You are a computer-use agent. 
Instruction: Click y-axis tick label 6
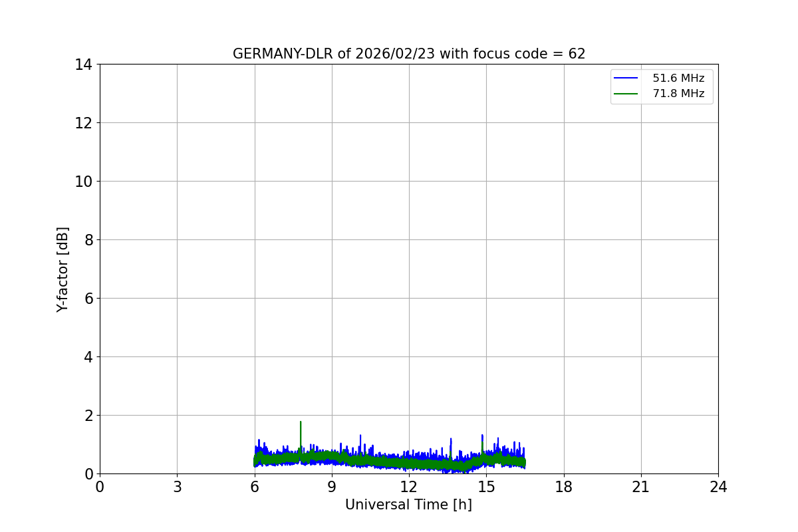[88, 299]
